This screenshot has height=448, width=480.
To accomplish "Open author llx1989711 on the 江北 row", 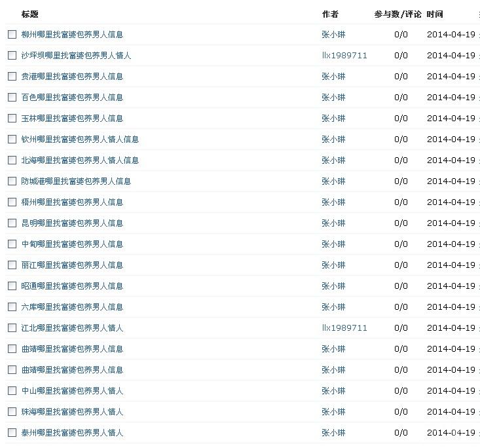I will tap(344, 328).
